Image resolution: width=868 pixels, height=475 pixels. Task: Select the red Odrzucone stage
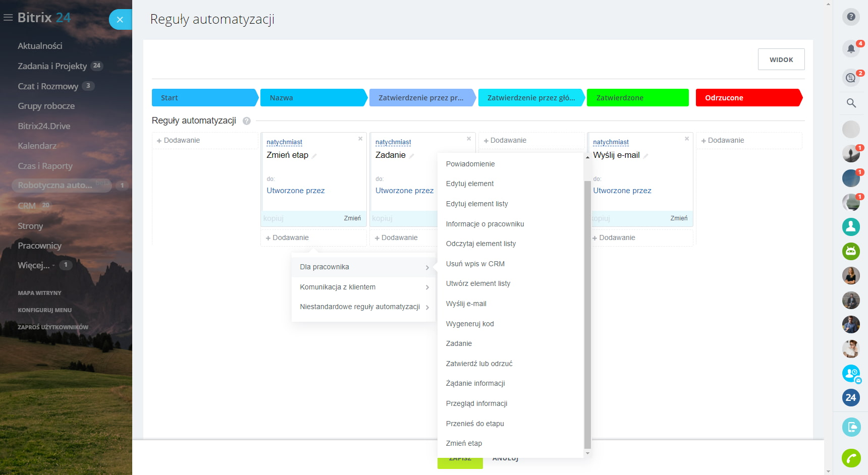748,98
